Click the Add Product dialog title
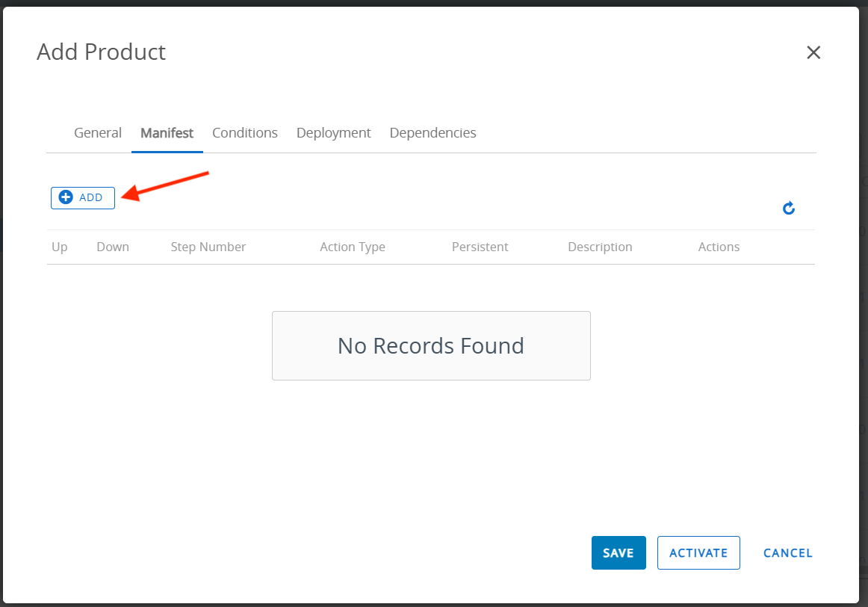 (x=101, y=52)
